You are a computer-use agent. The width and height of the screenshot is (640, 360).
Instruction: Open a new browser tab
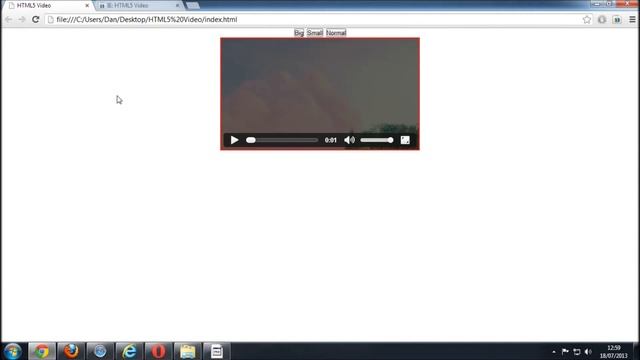(x=193, y=6)
